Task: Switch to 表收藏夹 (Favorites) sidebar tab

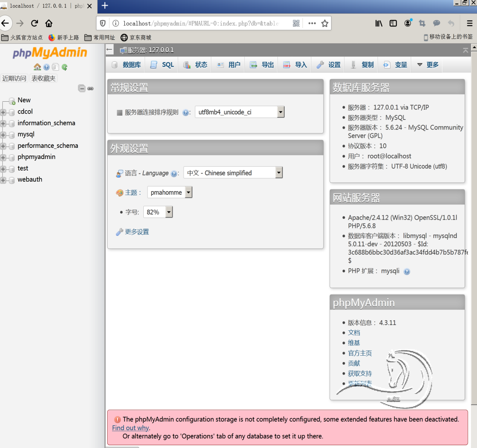Action: [44, 78]
